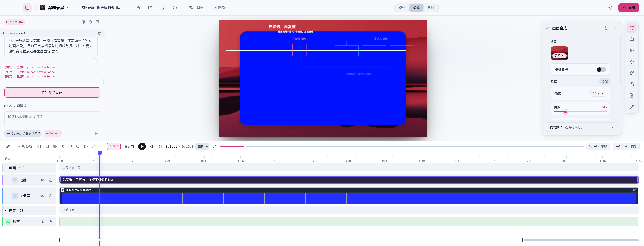The image size is (644, 246).
Task: Lock the 主录屏 track
Action: pyautogui.click(x=51, y=196)
